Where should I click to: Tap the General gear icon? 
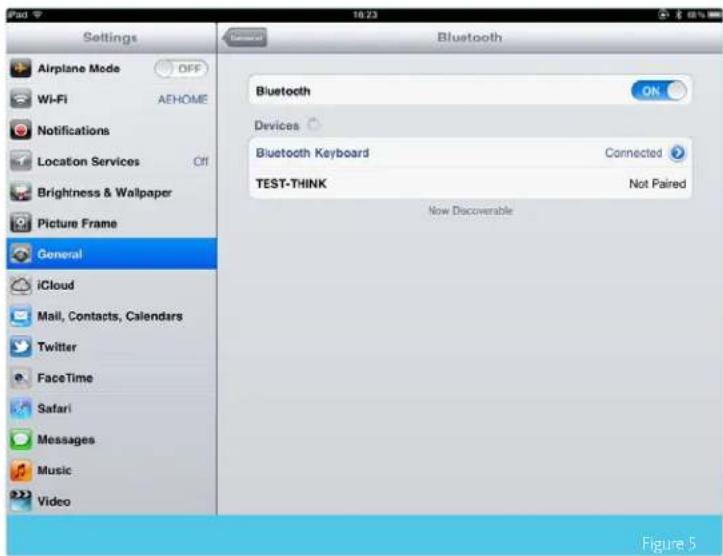[21, 254]
